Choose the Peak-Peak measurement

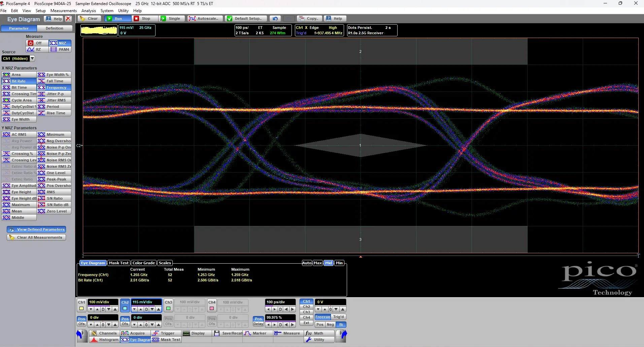click(54, 179)
